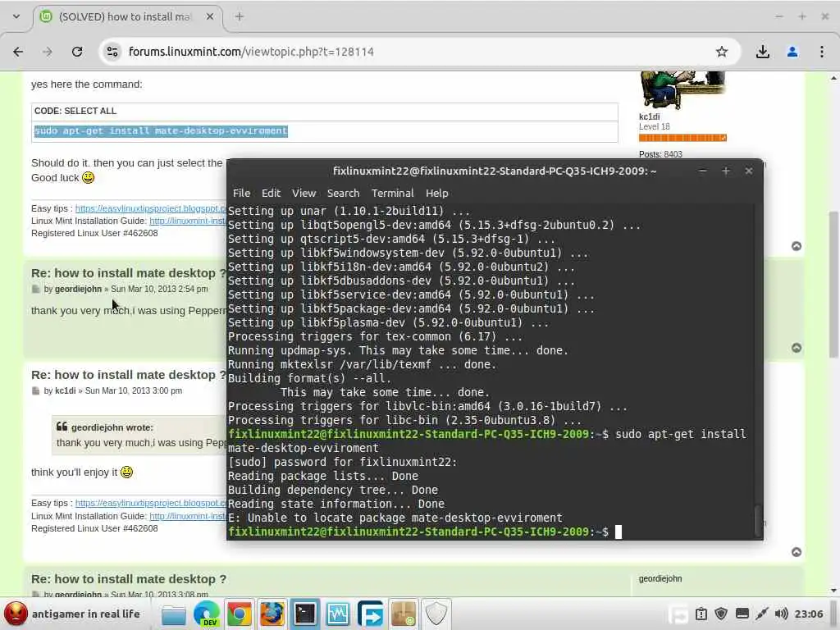
Task: Open the terminal File menu
Action: pos(241,193)
